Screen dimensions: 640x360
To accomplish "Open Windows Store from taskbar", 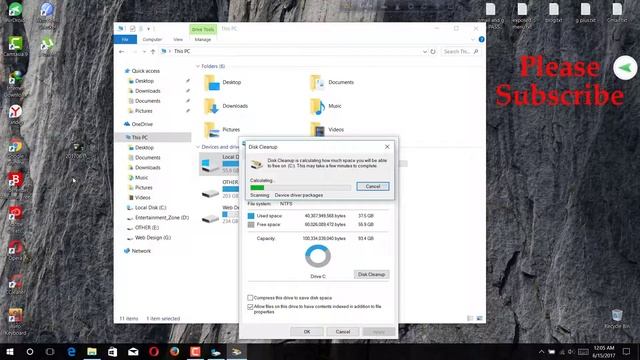I will (113, 351).
